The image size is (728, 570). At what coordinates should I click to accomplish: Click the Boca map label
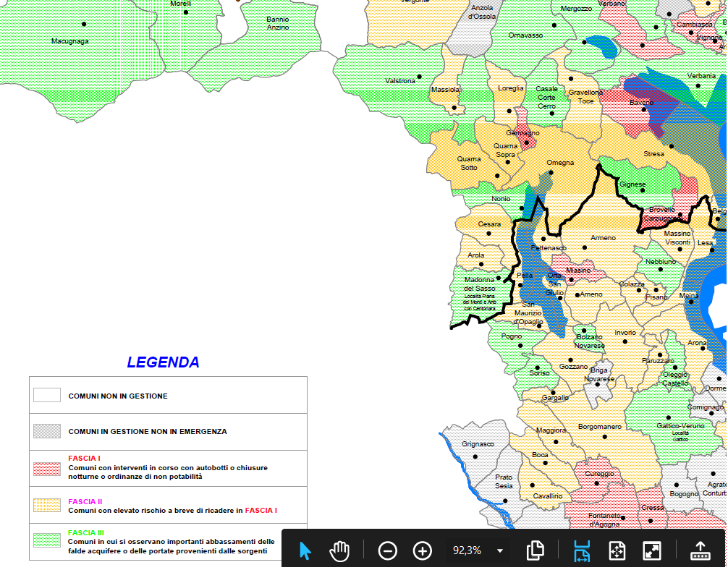(x=540, y=454)
